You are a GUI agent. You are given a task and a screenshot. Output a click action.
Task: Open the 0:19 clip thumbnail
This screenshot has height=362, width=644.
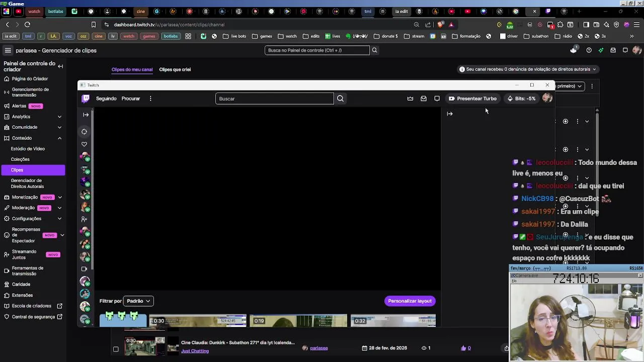(298, 321)
